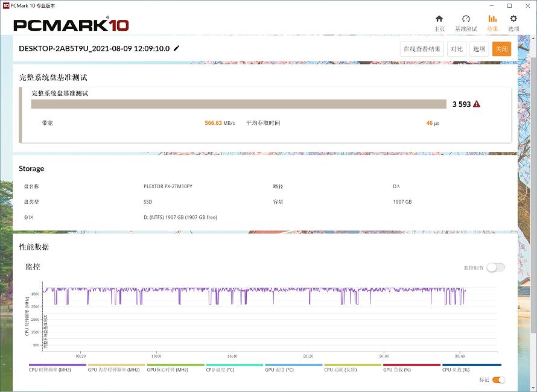Open the Options (选项) gear tab
The image size is (537, 392).
513,24
